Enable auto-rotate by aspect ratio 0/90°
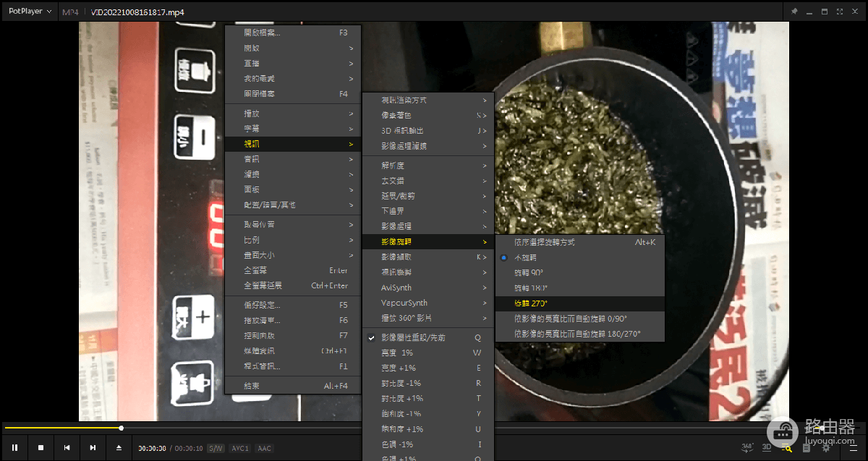 (x=579, y=319)
